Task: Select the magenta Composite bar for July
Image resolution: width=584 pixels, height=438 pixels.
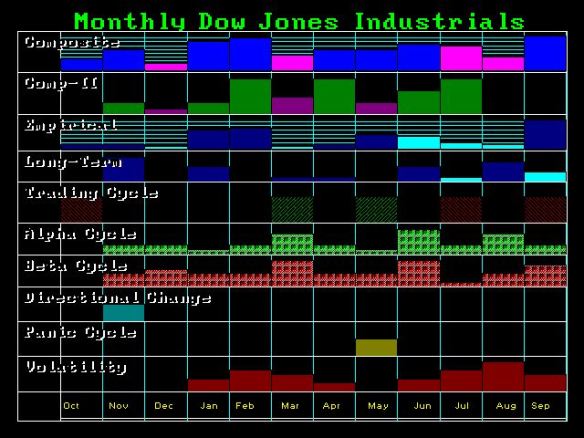Action: (461, 58)
